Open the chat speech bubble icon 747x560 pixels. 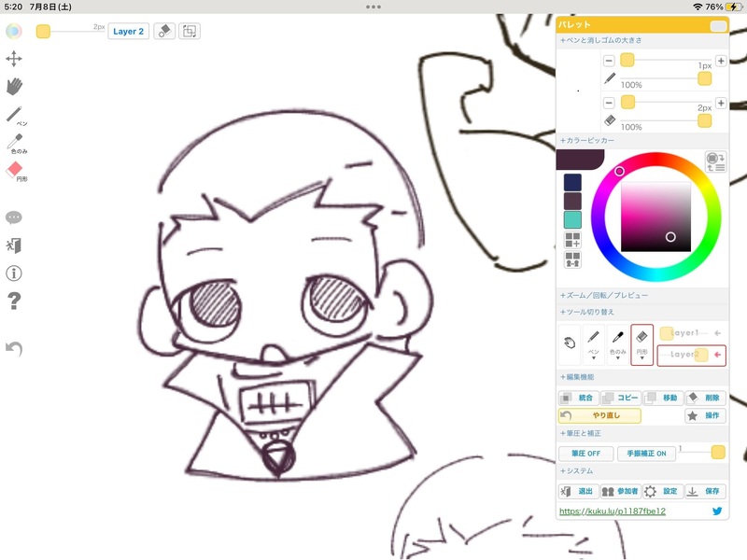pos(14,217)
